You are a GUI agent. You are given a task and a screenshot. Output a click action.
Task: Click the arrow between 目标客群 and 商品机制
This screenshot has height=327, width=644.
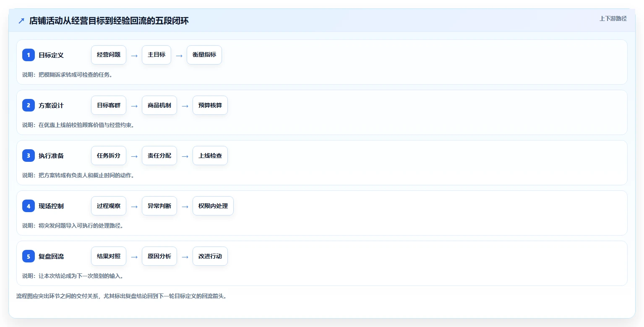134,106
